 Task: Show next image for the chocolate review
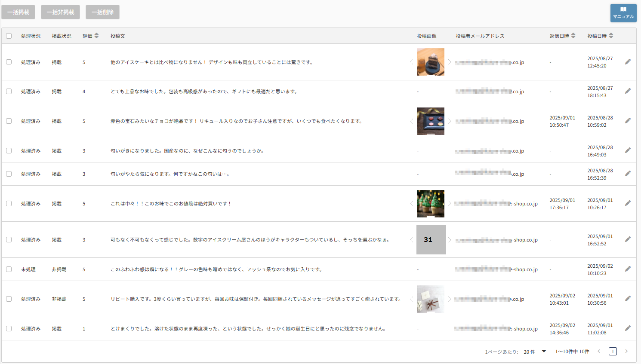tap(450, 121)
